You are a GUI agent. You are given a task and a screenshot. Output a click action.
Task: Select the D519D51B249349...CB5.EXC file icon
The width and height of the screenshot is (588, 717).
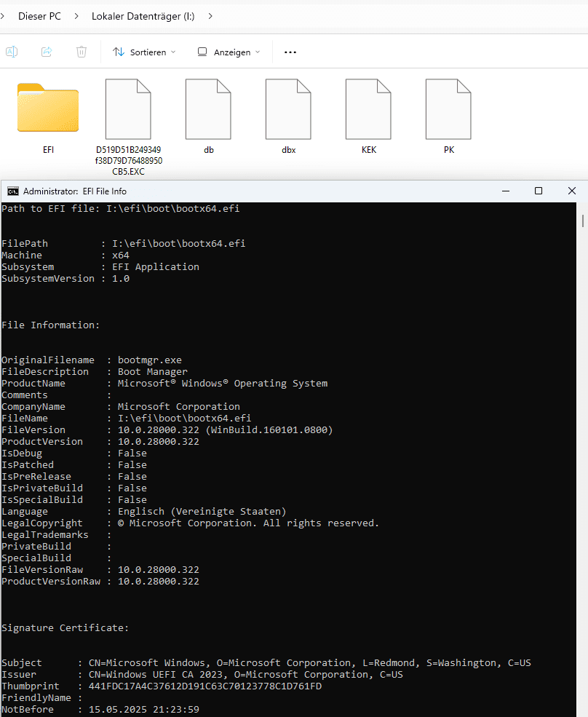pos(128,109)
